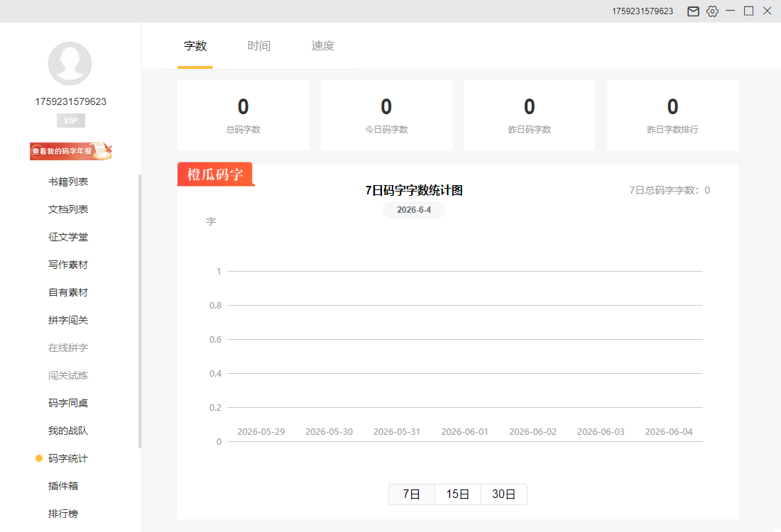Image resolution: width=781 pixels, height=532 pixels.
Task: Click the 2026-06-04 axis label
Action: click(669, 431)
